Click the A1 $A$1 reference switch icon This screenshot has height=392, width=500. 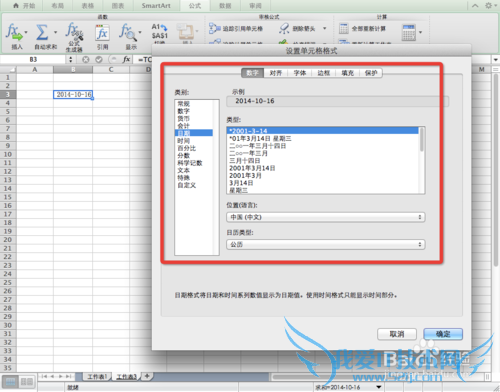160,31
